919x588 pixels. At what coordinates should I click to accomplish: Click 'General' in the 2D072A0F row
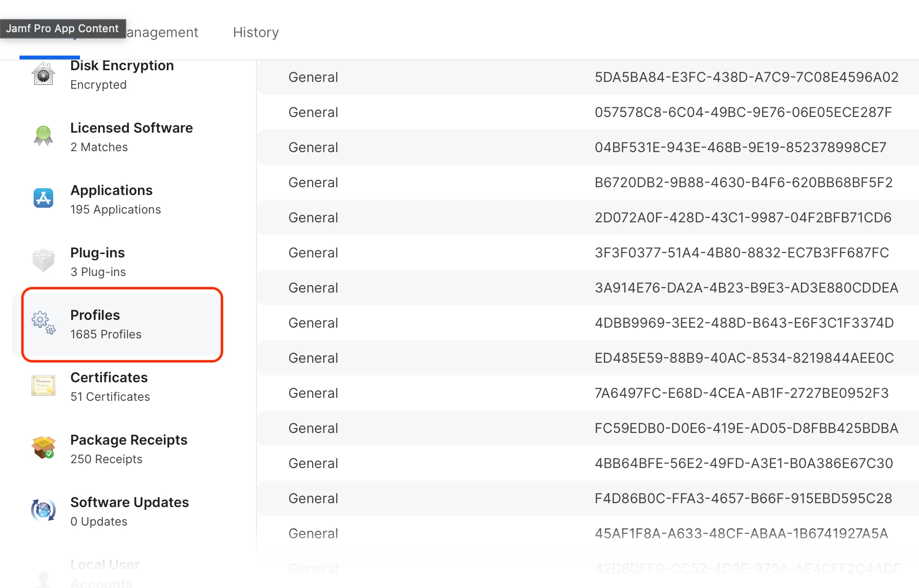[x=313, y=217]
